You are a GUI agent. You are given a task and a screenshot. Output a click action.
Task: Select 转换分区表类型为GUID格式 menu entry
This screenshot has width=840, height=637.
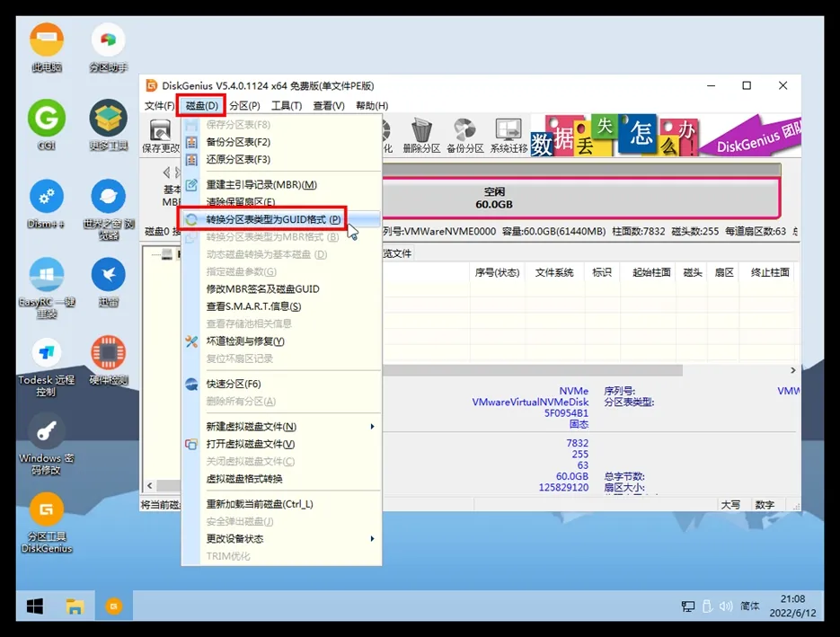(x=273, y=219)
